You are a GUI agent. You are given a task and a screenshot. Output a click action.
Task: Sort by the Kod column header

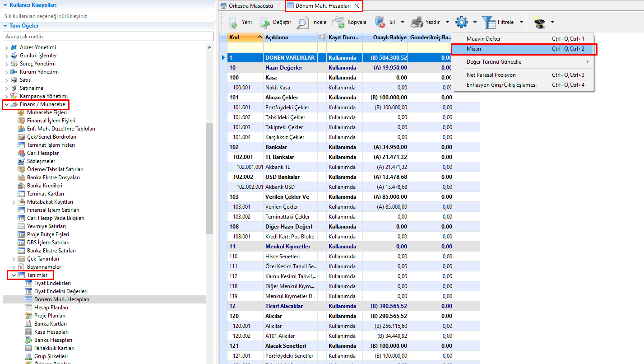click(x=241, y=37)
